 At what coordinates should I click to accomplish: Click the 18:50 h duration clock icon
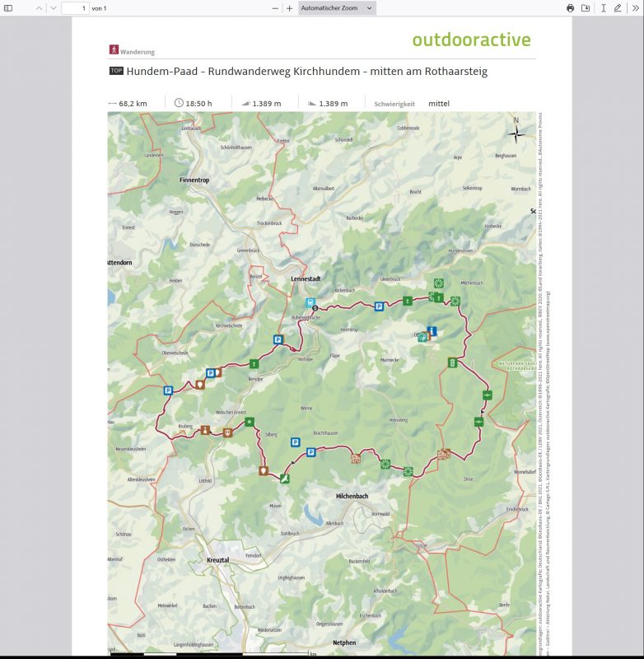180,103
